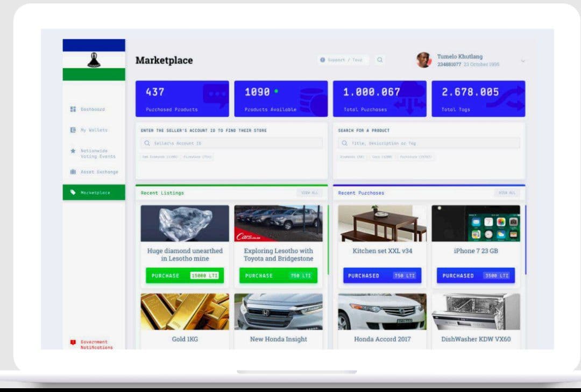Click the search magnifier in the header
581x392 pixels.
pos(380,60)
